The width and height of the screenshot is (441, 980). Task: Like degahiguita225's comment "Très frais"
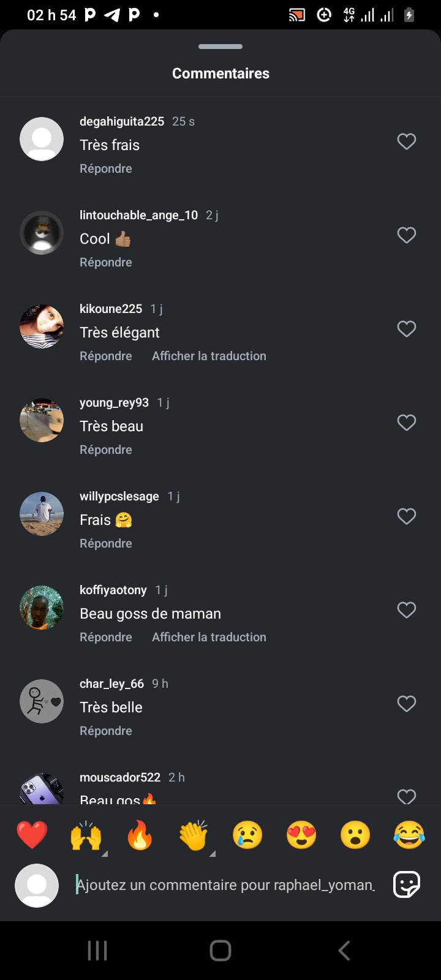click(x=407, y=141)
